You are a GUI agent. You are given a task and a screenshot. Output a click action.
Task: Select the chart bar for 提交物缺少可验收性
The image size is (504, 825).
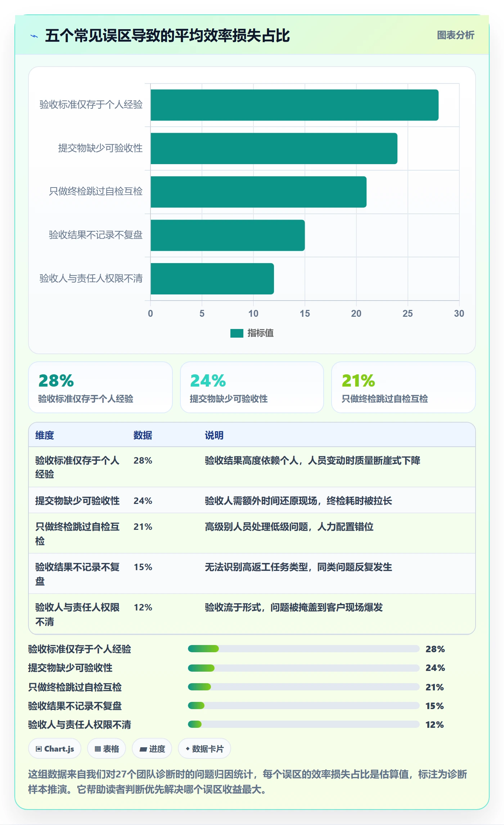coord(274,148)
